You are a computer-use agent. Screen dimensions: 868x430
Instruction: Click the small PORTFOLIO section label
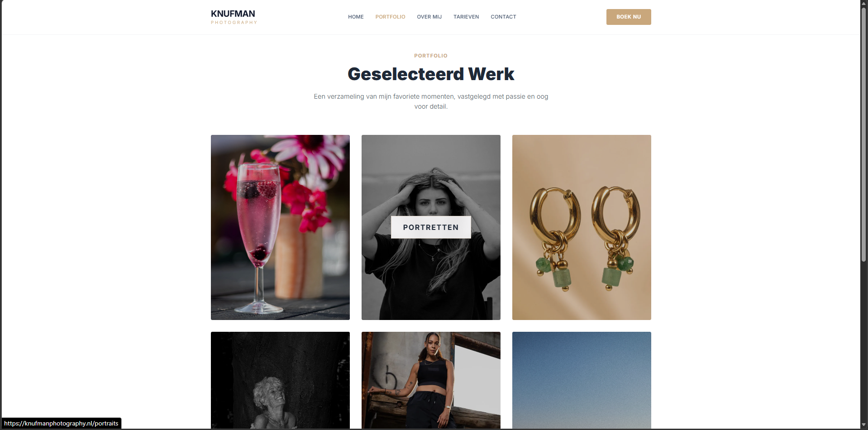(x=431, y=56)
